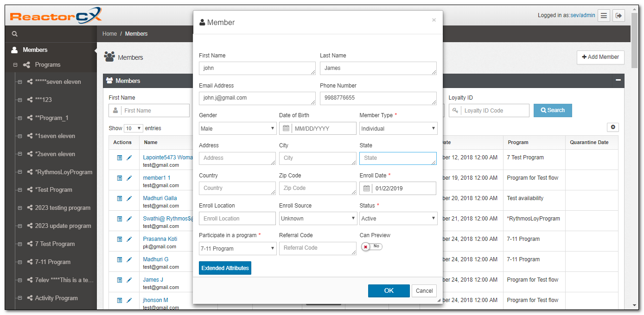The image size is (644, 315).
Task: Expand the Member Type dropdown
Action: 398,128
